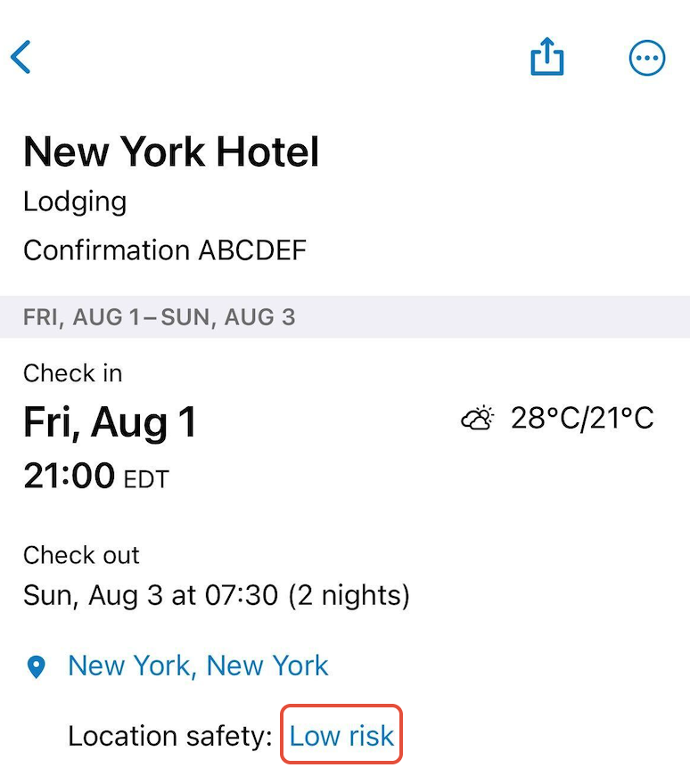
Task: Tap the share icon
Action: [x=546, y=56]
